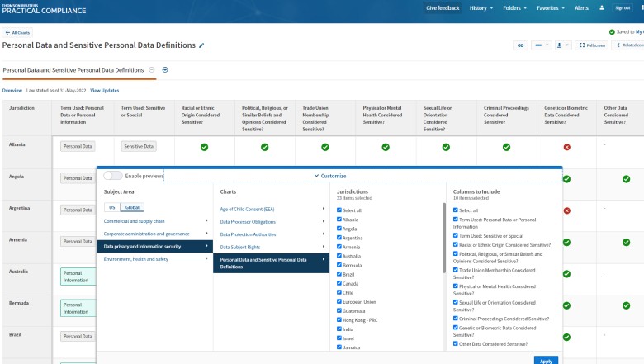Expand Environment, health and safety subject area
This screenshot has height=364, width=644.
pos(155,259)
